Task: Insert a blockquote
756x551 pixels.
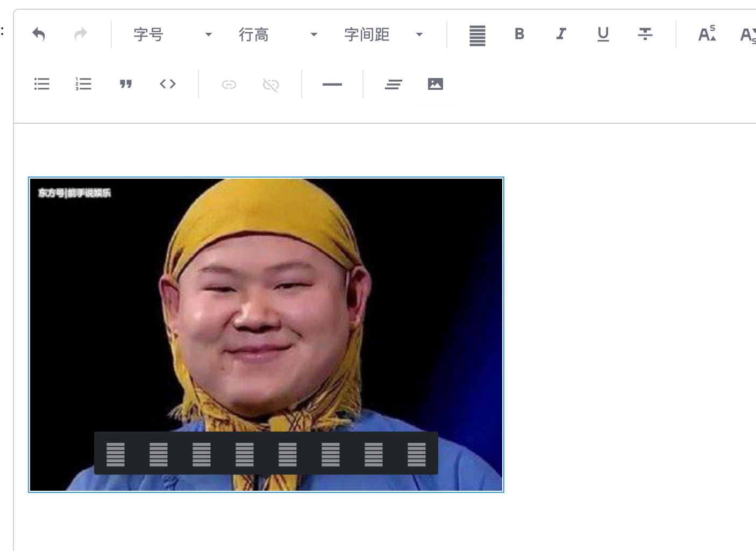Action: pos(126,84)
